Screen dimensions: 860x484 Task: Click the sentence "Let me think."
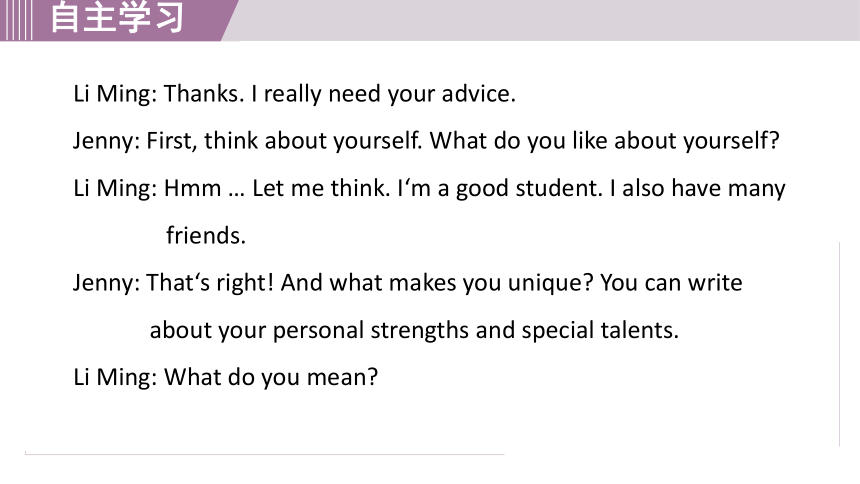[x=321, y=188]
